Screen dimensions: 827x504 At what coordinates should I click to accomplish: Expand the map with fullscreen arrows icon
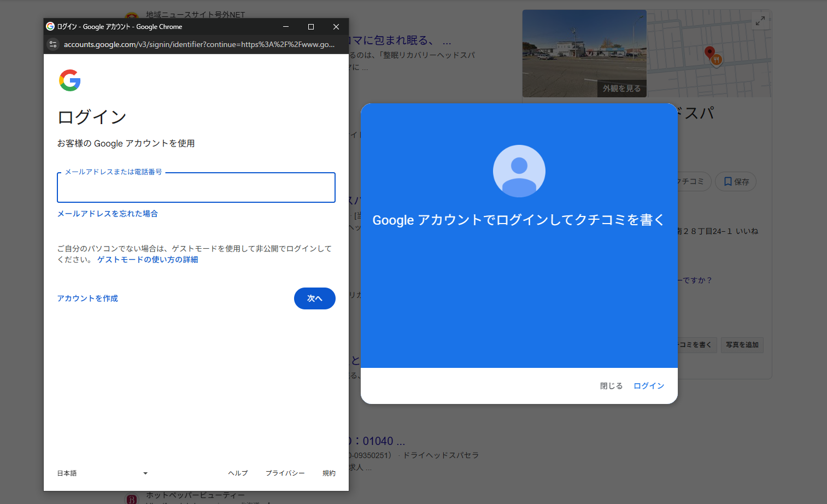coord(760,21)
